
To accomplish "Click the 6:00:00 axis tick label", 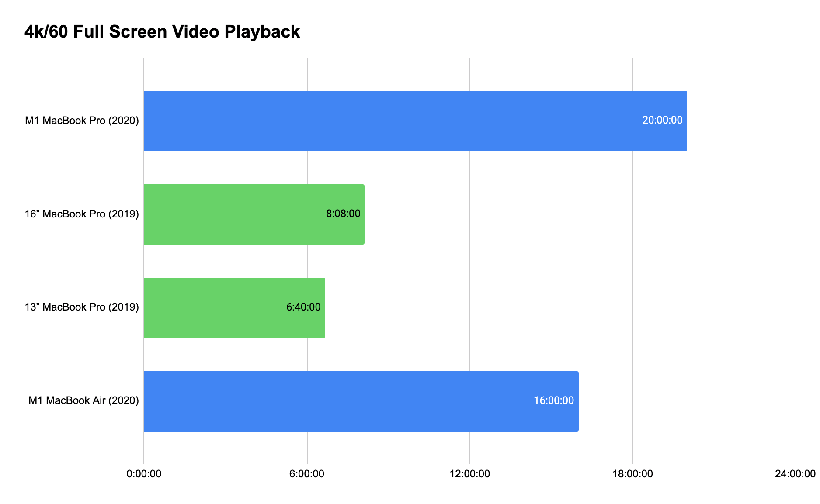I will point(307,474).
